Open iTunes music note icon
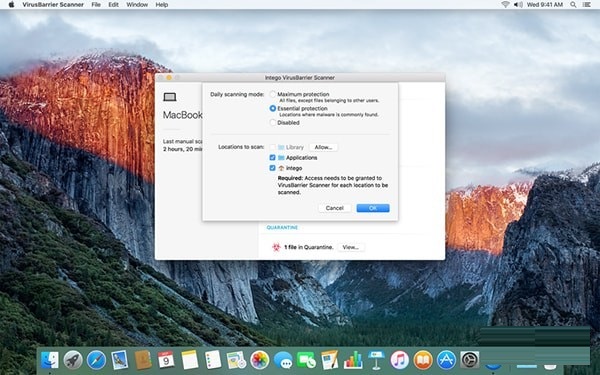This screenshot has width=600, height=375. (x=399, y=360)
